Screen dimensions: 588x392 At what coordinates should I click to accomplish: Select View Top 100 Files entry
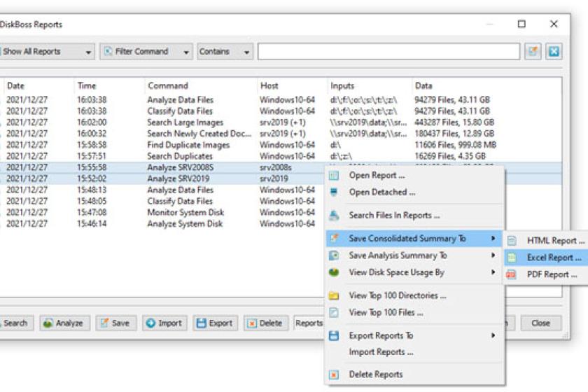(414, 312)
